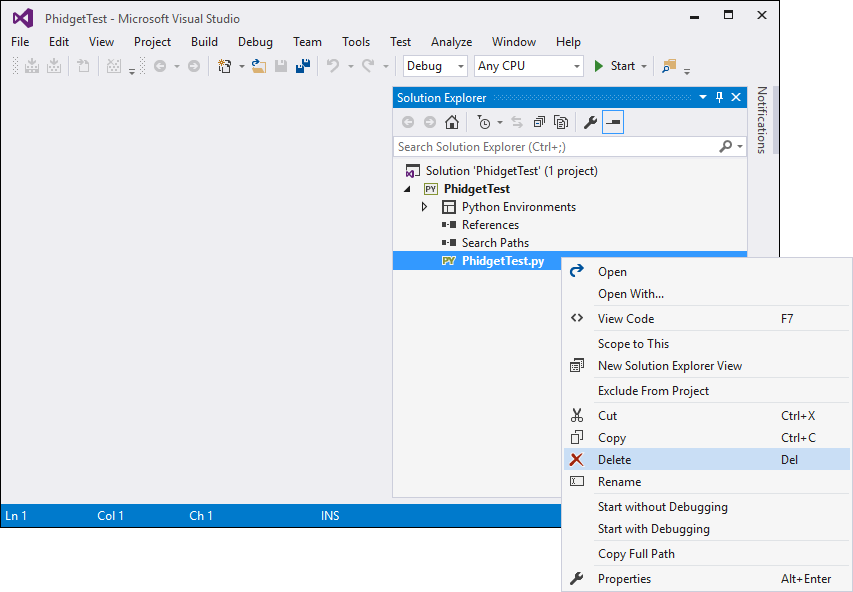Click the Save All toolbar icon
Image resolution: width=853 pixels, height=592 pixels.
[302, 66]
